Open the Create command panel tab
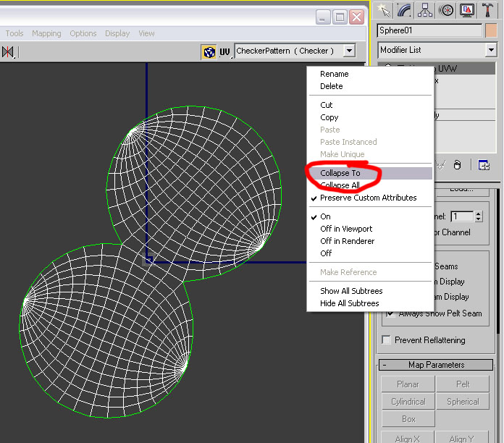This screenshot has width=504, height=443. coord(383,10)
